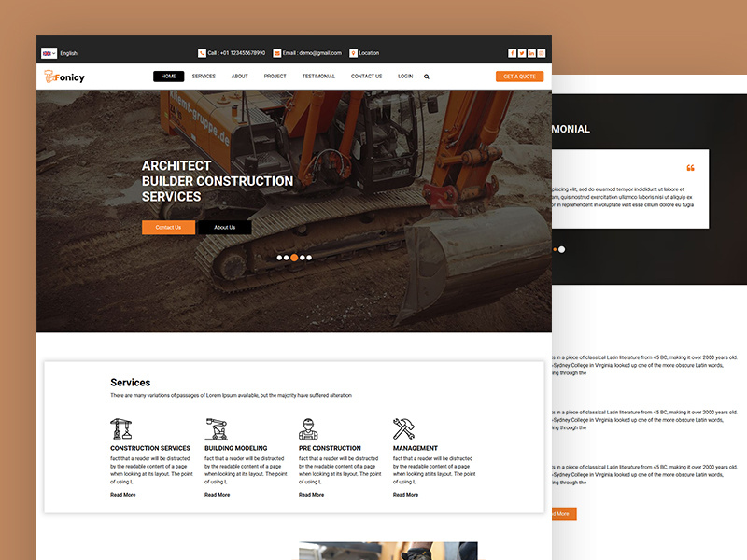Click the Facebook icon in the header

pyautogui.click(x=512, y=53)
